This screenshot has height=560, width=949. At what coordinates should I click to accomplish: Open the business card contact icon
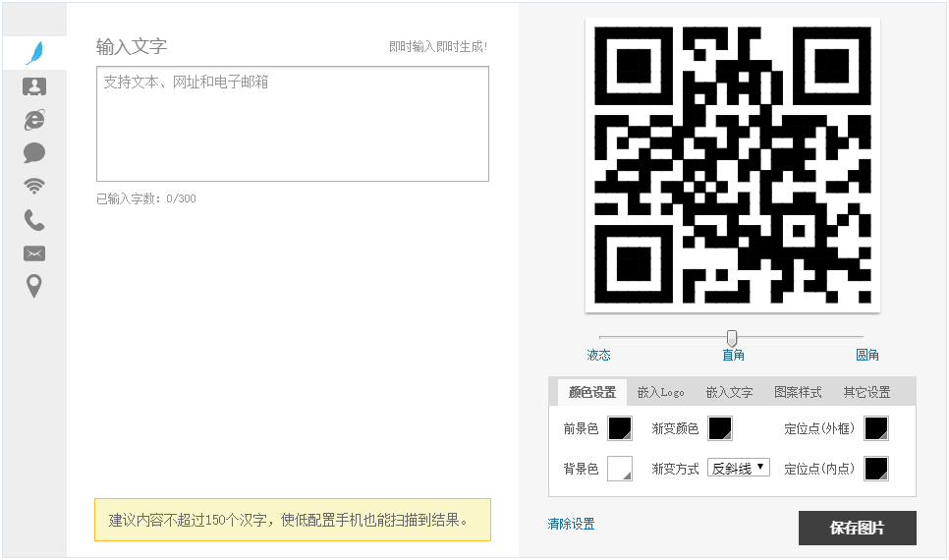coord(34,86)
